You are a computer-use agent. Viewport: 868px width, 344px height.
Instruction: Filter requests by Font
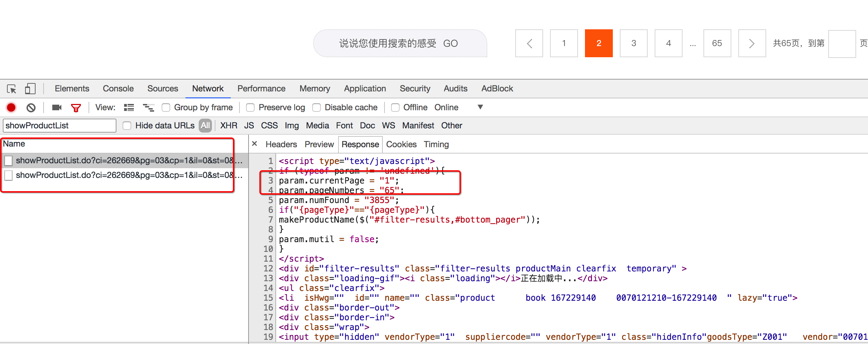(x=344, y=126)
